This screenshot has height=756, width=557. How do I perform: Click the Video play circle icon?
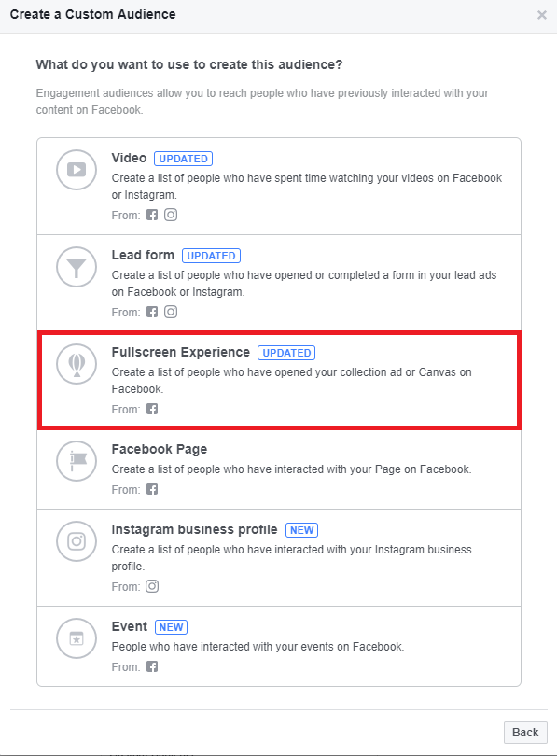pyautogui.click(x=77, y=170)
